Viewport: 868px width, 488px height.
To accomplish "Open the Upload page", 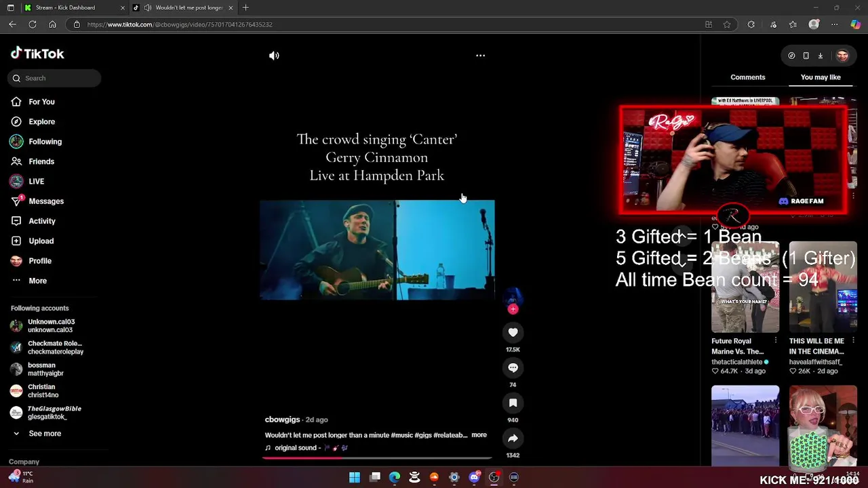I will (41, 241).
